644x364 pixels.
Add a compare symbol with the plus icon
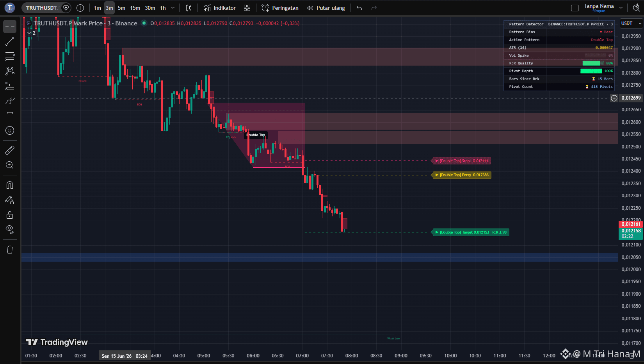pyautogui.click(x=80, y=8)
